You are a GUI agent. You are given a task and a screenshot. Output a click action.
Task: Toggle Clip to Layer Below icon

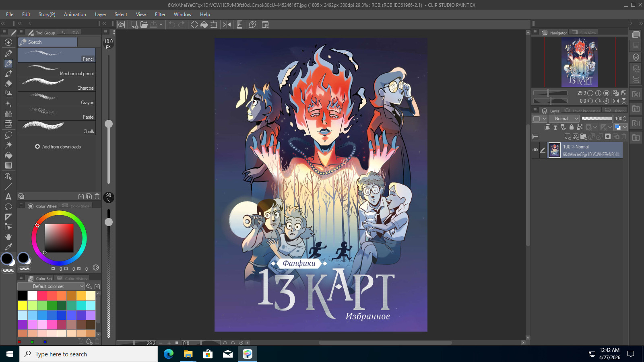(547, 127)
